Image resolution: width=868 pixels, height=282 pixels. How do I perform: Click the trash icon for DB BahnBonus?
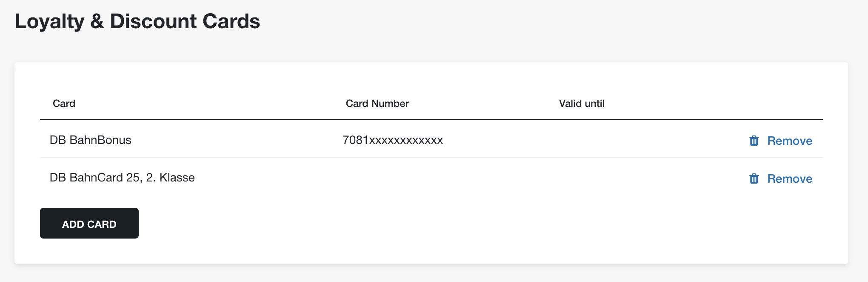pyautogui.click(x=754, y=141)
